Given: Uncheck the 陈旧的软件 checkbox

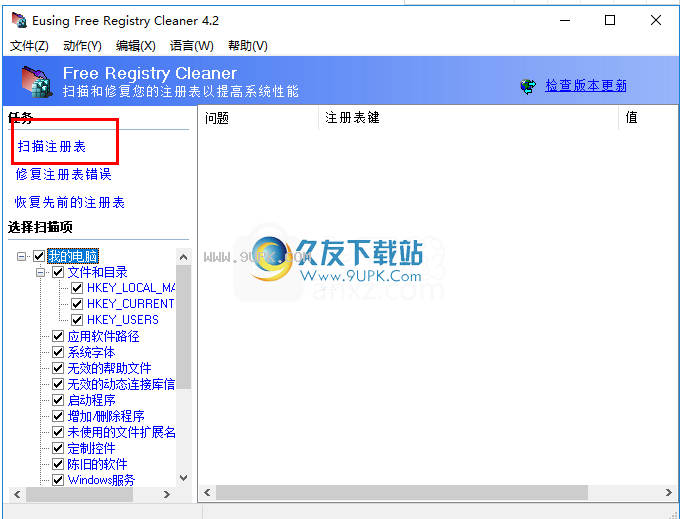Looking at the screenshot, I should (58, 464).
